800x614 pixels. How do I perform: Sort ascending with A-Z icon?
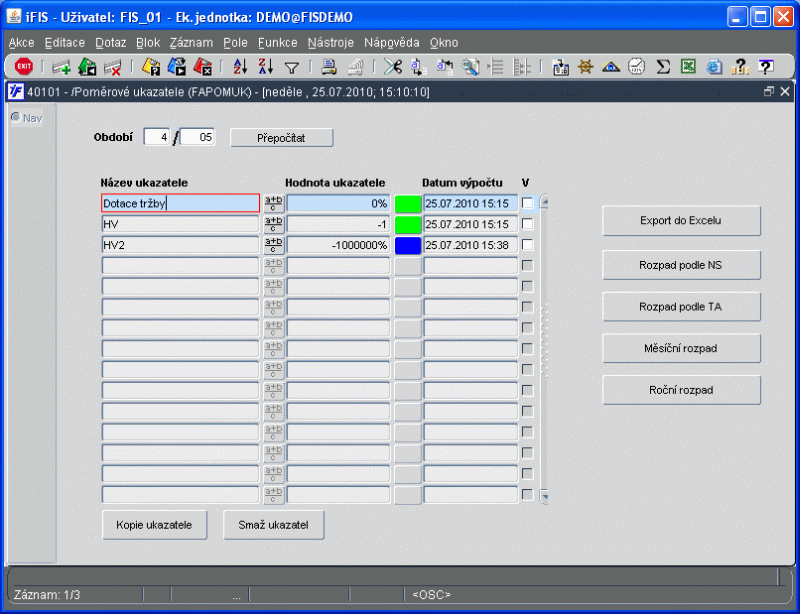240,66
